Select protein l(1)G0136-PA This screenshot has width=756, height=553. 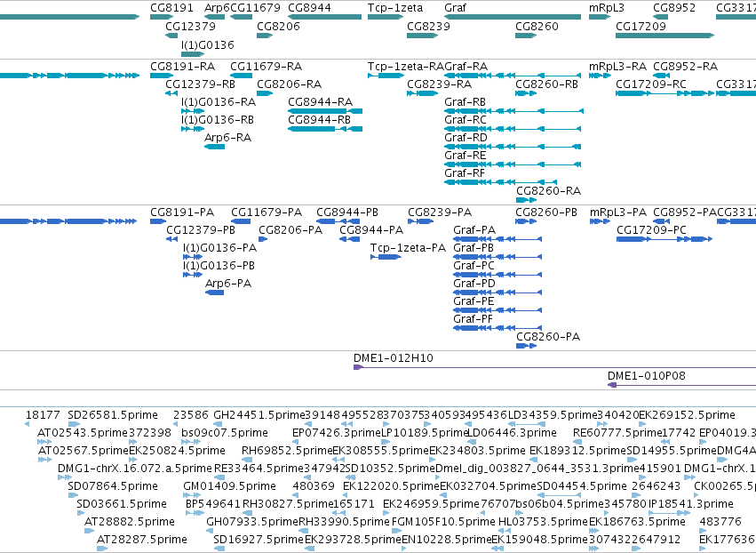pos(193,257)
